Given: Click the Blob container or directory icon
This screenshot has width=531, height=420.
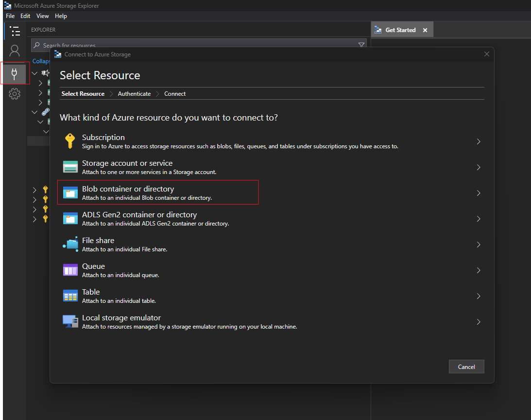Looking at the screenshot, I should 70,192.
